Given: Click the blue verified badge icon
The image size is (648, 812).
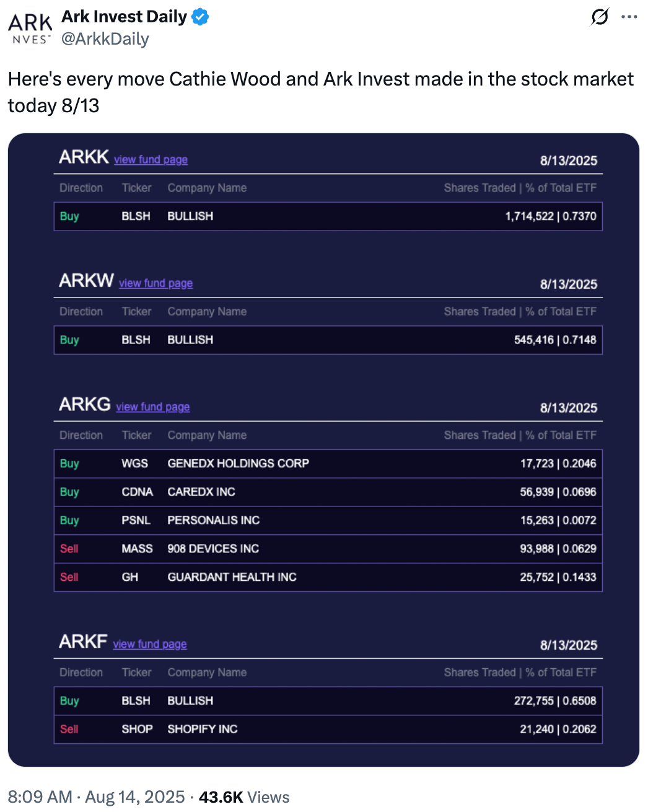Looking at the screenshot, I should [x=200, y=17].
